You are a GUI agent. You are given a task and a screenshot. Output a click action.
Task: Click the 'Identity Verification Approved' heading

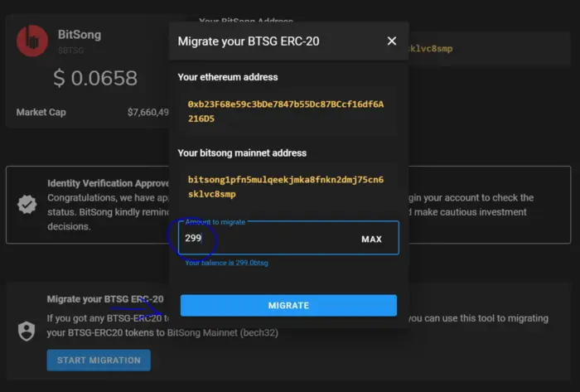click(x=108, y=183)
